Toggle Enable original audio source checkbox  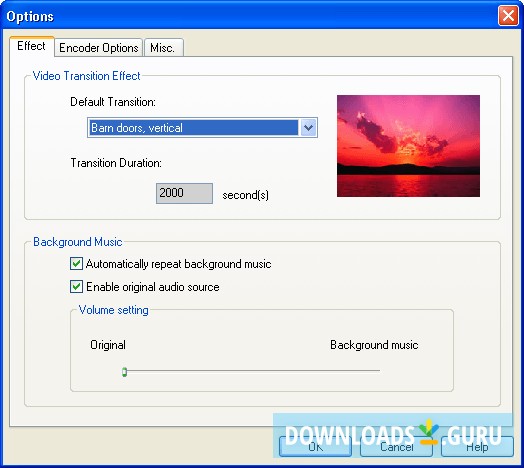pos(76,287)
